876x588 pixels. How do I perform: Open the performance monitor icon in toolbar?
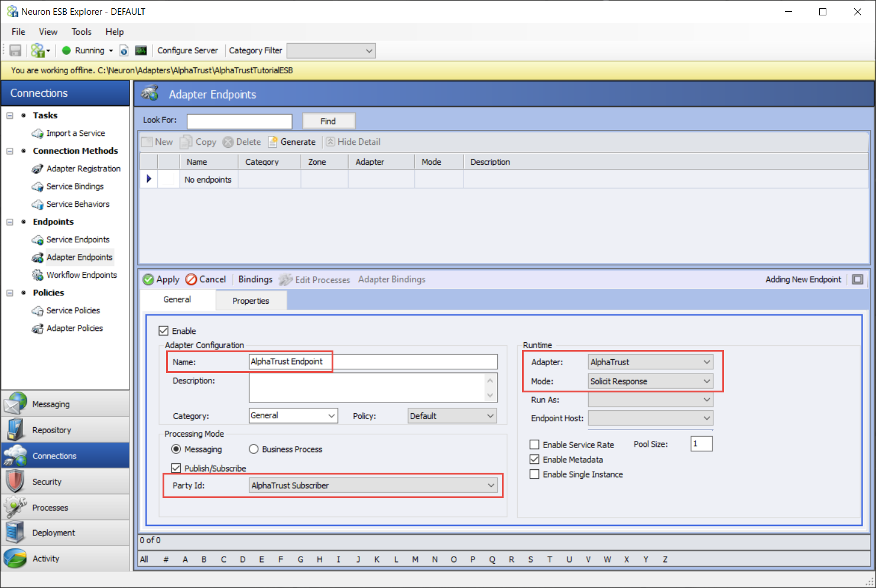click(x=141, y=51)
